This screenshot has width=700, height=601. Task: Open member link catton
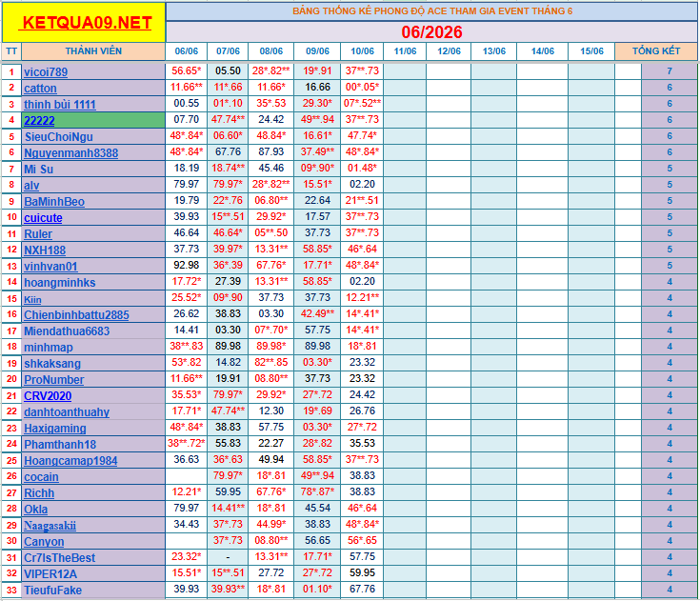pyautogui.click(x=40, y=88)
